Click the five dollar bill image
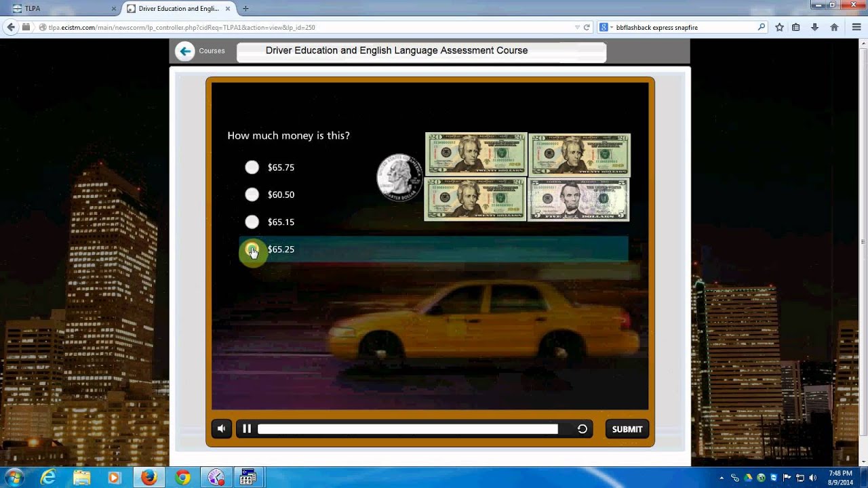 [x=578, y=200]
